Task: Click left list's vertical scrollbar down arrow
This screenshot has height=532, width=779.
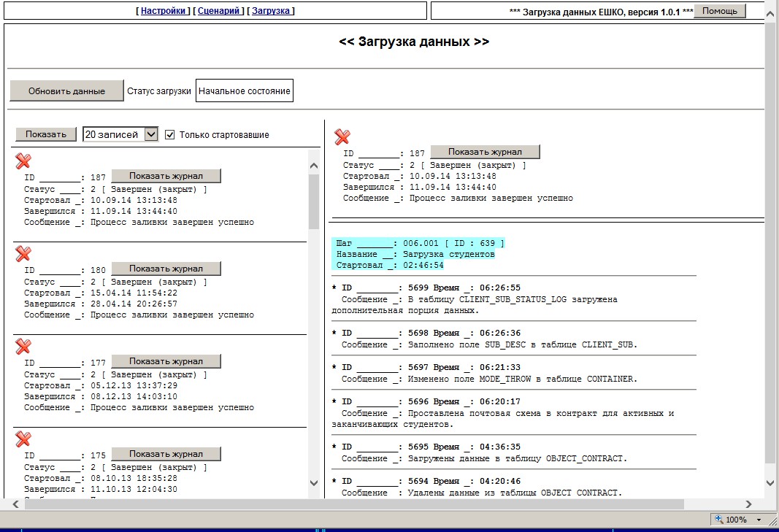Action: click(x=314, y=483)
